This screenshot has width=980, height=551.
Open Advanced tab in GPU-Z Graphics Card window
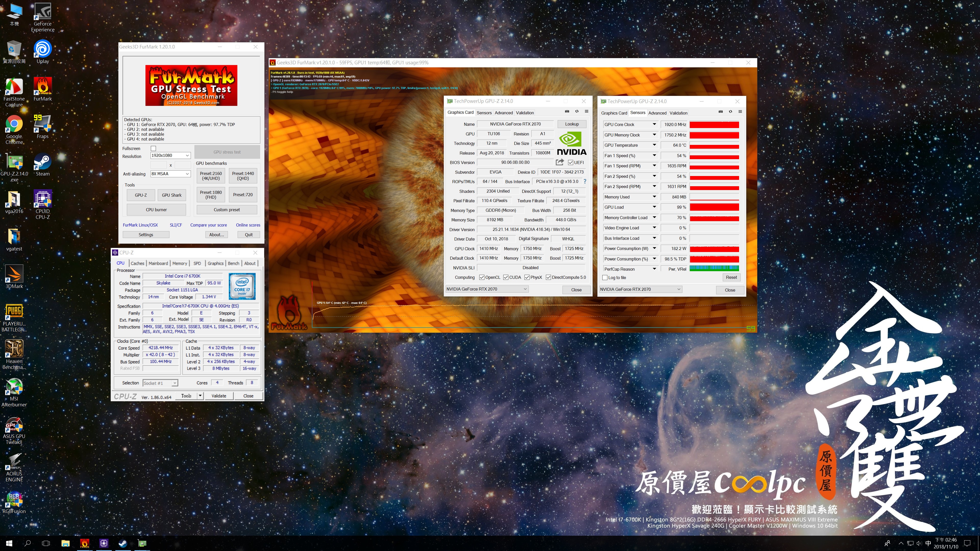(504, 113)
